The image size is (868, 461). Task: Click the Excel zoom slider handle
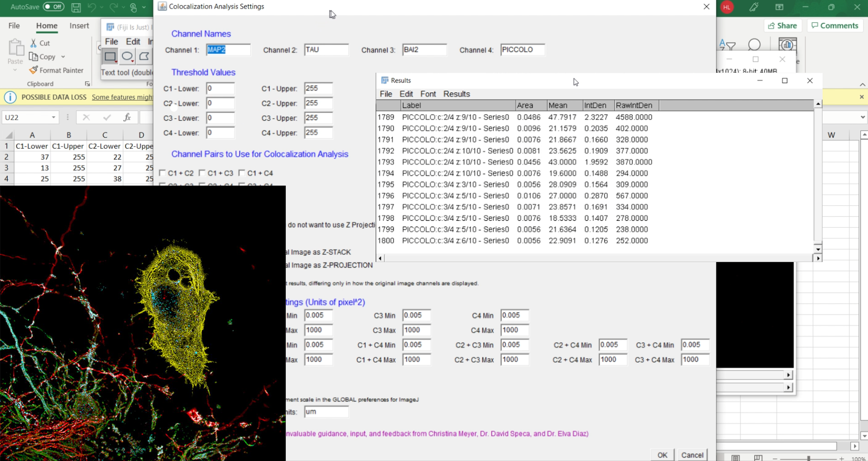tap(809, 459)
